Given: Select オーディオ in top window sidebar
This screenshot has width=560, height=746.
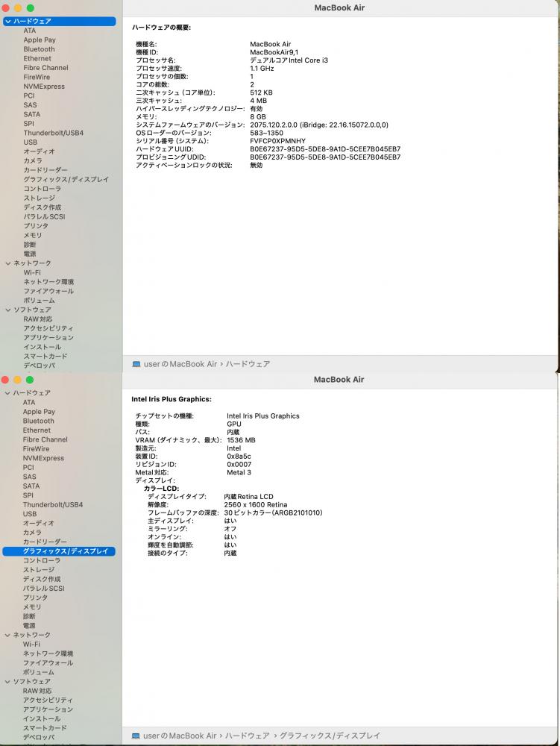Looking at the screenshot, I should click(39, 151).
